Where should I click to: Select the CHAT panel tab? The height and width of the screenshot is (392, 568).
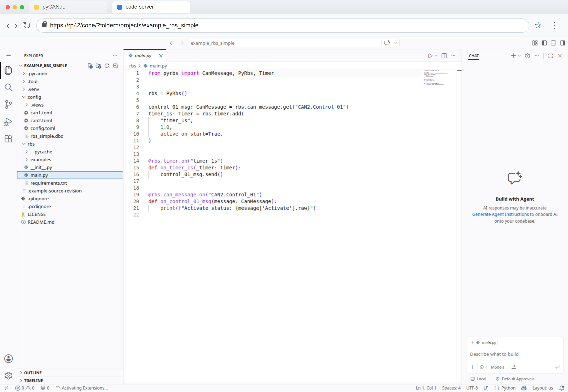(474, 56)
